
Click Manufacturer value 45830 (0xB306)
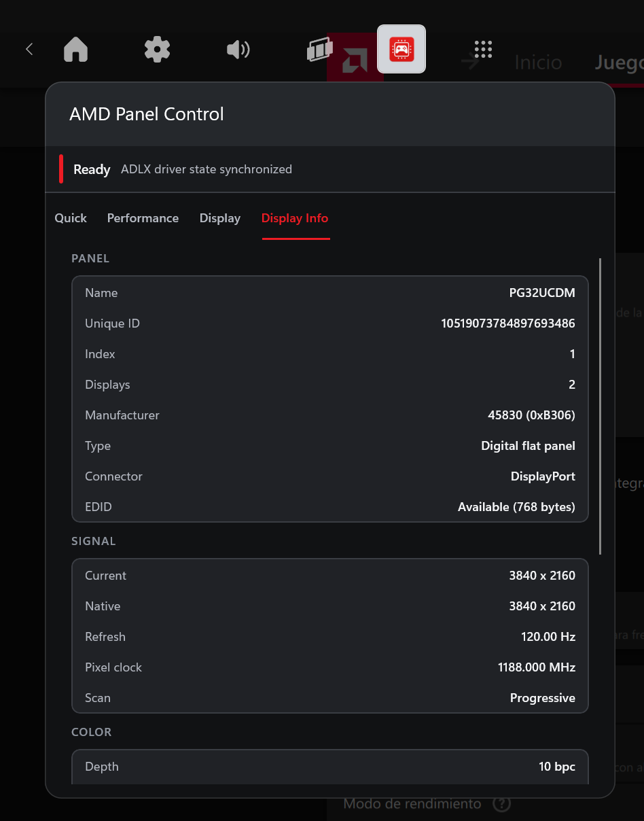pos(531,415)
